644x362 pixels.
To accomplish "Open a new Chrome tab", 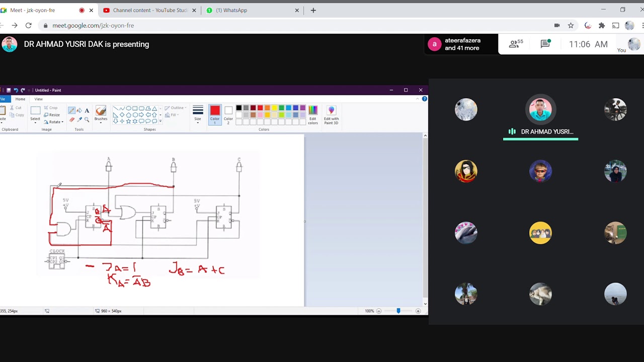I will pyautogui.click(x=313, y=10).
